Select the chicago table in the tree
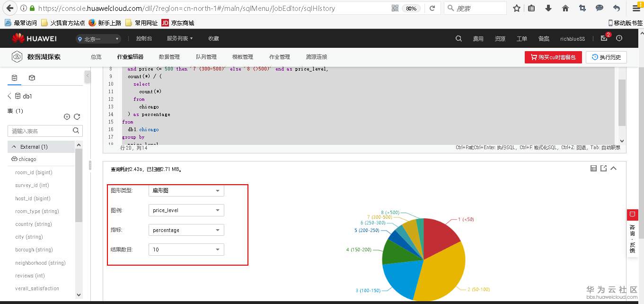This screenshot has height=304, width=644. 28,159
